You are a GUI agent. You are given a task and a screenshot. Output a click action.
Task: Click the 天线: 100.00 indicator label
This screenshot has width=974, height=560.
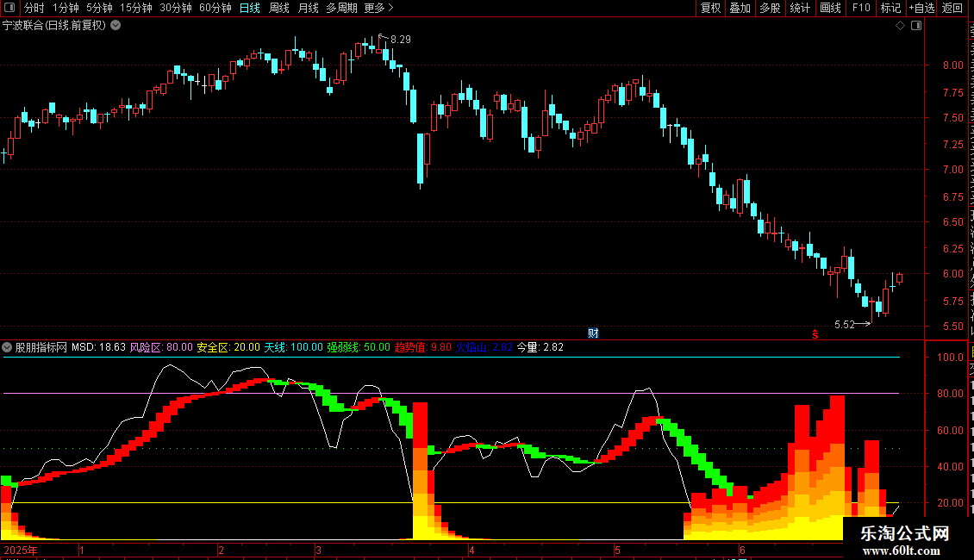pos(294,348)
